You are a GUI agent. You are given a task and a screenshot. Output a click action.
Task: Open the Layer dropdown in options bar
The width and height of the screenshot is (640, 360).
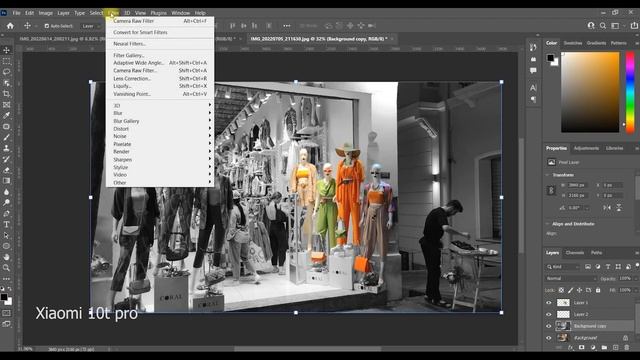pos(90,26)
